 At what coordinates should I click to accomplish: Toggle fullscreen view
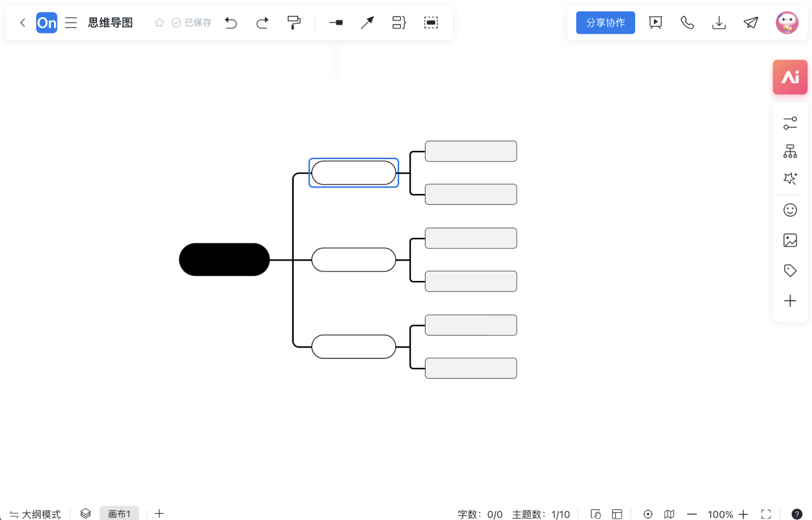(766, 514)
